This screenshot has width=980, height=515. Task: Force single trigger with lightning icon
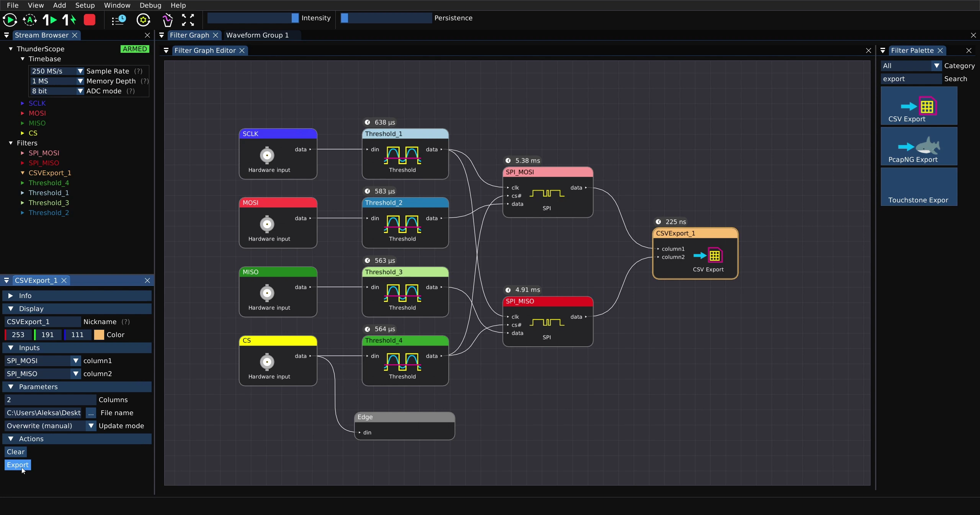coord(70,20)
